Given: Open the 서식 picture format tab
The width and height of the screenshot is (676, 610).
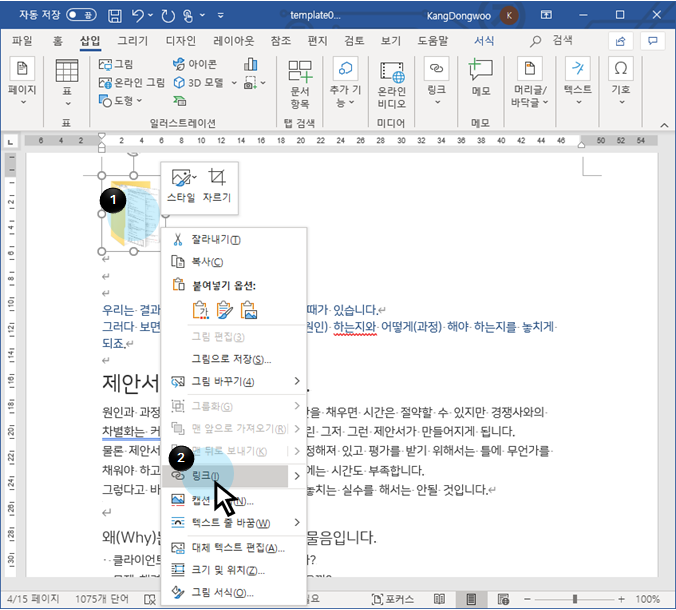Looking at the screenshot, I should tap(484, 41).
